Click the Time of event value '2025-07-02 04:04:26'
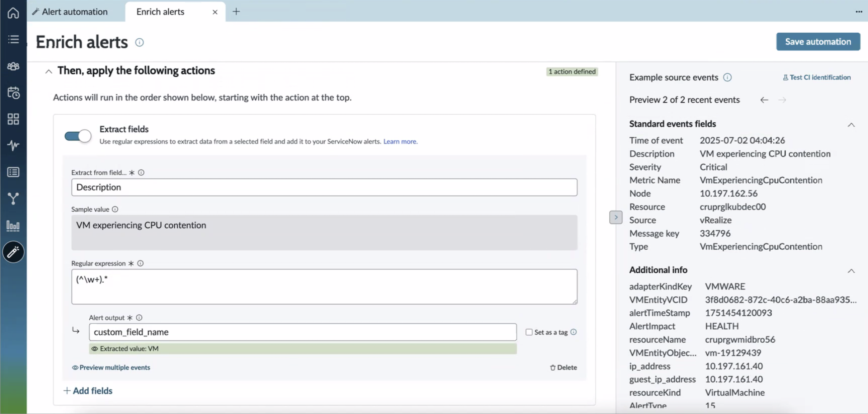This screenshot has height=414, width=868. (x=742, y=141)
